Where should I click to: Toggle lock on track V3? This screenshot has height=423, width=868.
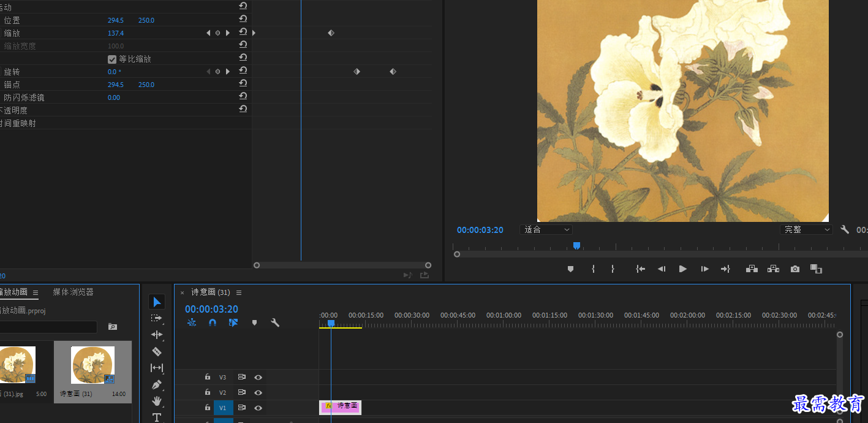(208, 377)
